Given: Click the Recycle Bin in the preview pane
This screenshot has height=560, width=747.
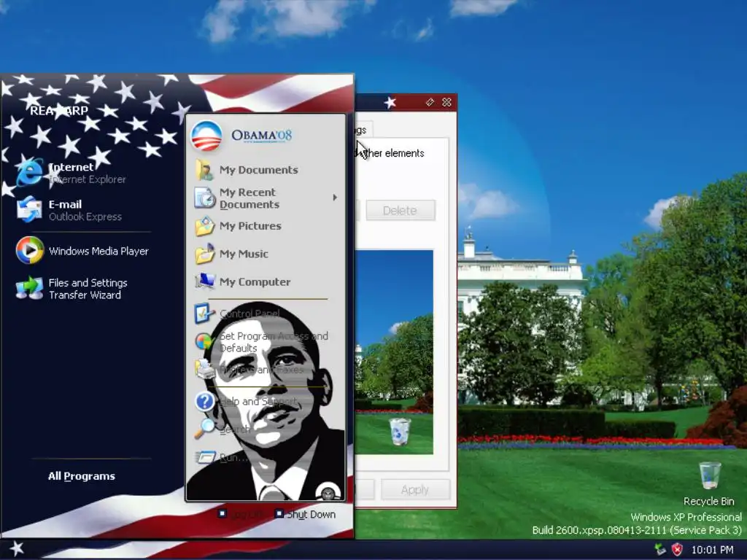Looking at the screenshot, I should pos(399,432).
